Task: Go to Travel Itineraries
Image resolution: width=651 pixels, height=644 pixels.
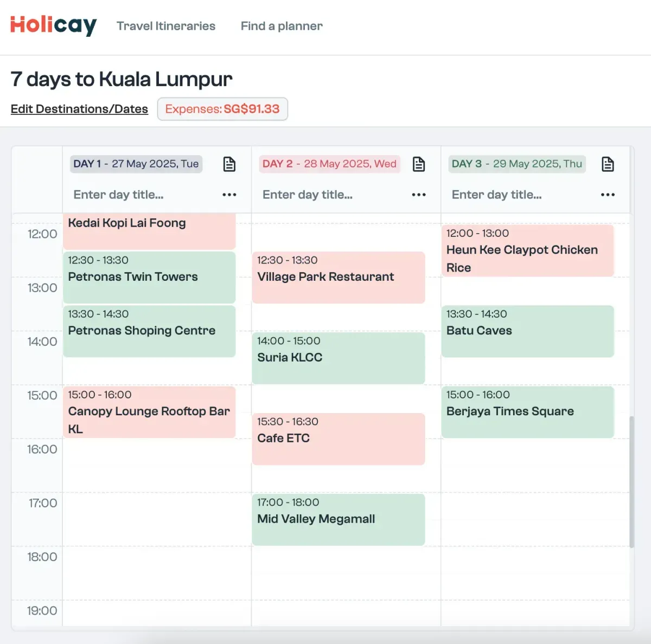Action: tap(166, 26)
